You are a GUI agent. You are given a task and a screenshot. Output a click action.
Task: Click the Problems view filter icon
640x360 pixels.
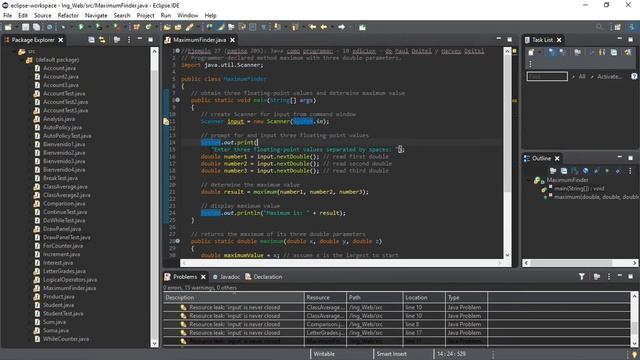coord(581,277)
